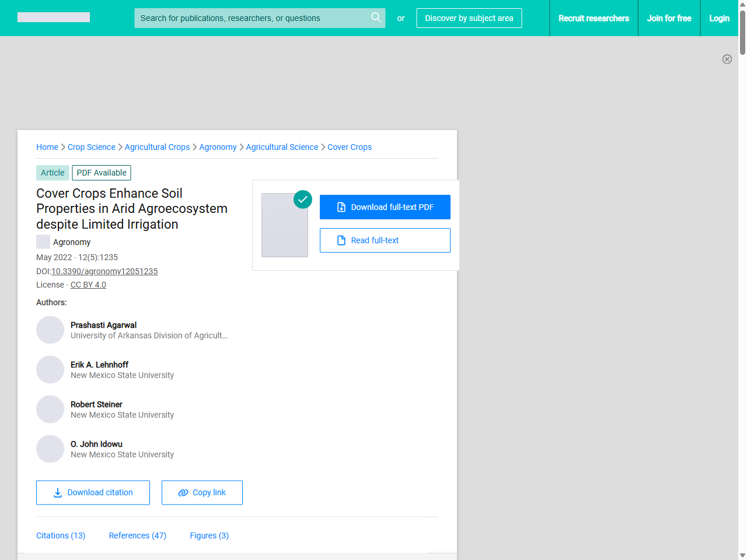
Task: Open the CC BY 4.0 license link
Action: point(88,285)
